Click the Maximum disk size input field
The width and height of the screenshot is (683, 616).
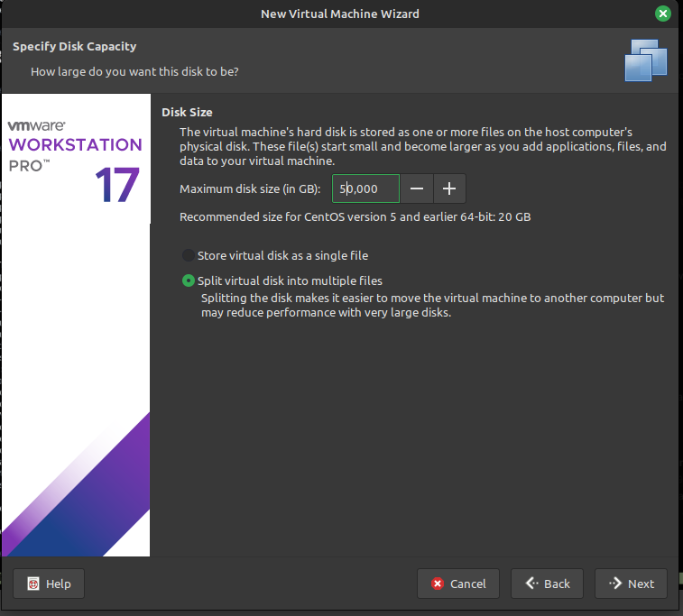(365, 188)
